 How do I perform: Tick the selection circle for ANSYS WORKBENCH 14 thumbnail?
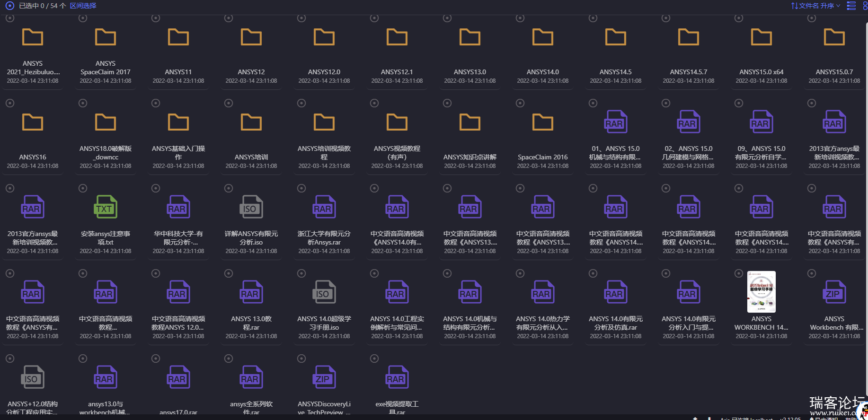(739, 273)
